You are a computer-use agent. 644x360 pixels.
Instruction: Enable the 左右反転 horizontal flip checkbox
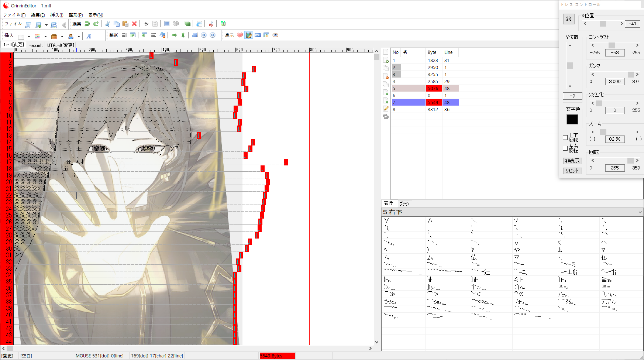(565, 148)
